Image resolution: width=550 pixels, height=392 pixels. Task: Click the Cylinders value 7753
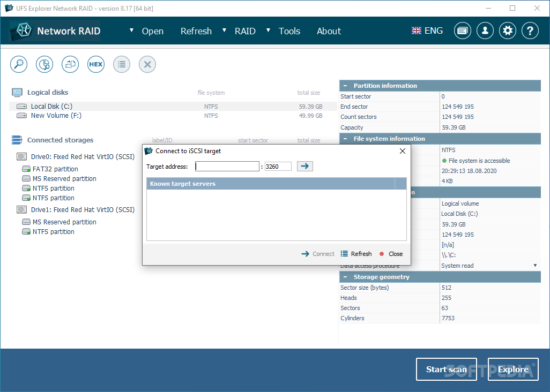pos(448,318)
